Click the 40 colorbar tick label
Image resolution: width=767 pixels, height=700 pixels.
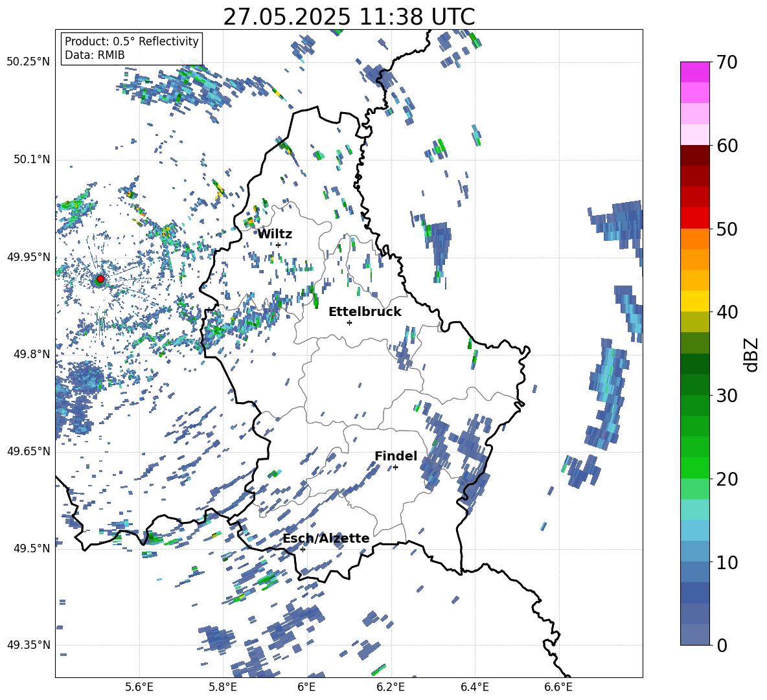(x=726, y=312)
